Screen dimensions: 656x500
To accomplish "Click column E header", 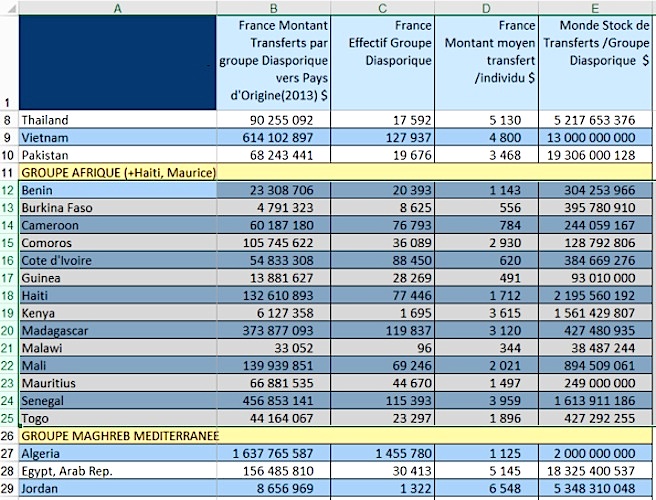I will (596, 8).
